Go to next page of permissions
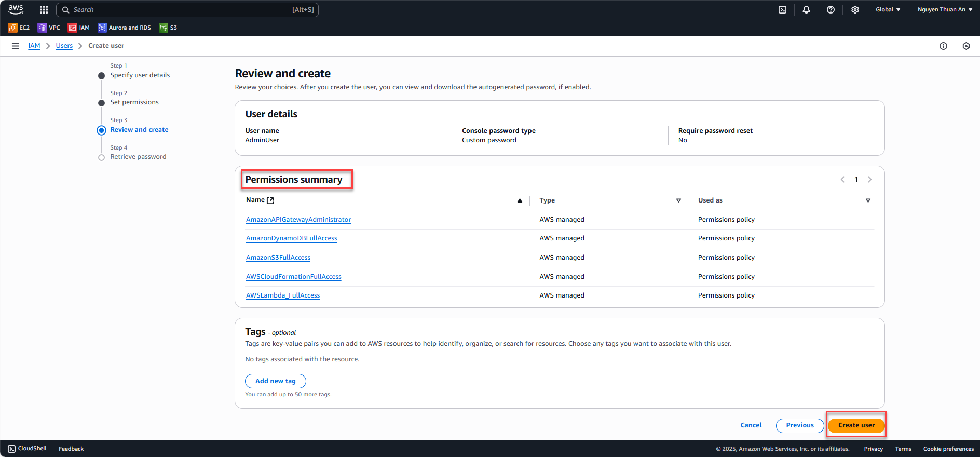The height and width of the screenshot is (457, 980). coord(870,180)
